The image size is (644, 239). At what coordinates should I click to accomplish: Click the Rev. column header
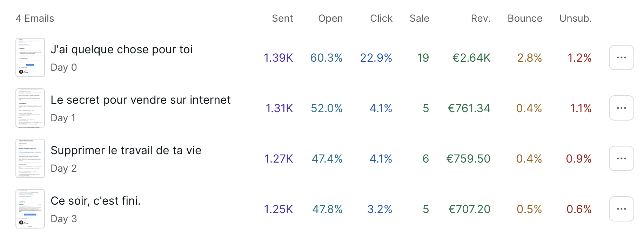481,18
